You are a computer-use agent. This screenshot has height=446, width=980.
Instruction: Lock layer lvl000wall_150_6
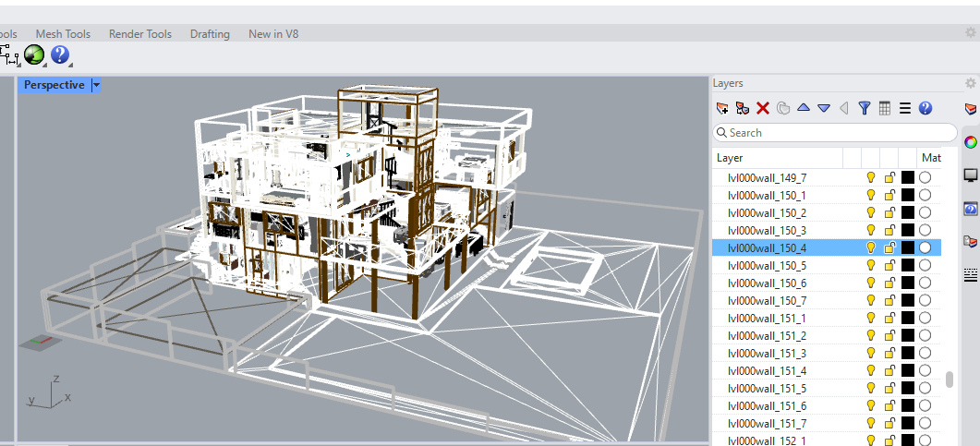click(x=889, y=283)
